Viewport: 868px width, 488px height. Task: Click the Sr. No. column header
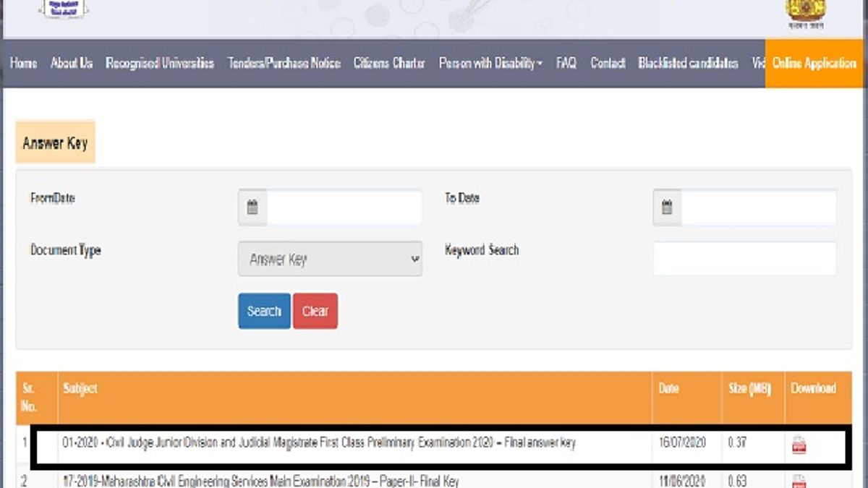pos(29,397)
